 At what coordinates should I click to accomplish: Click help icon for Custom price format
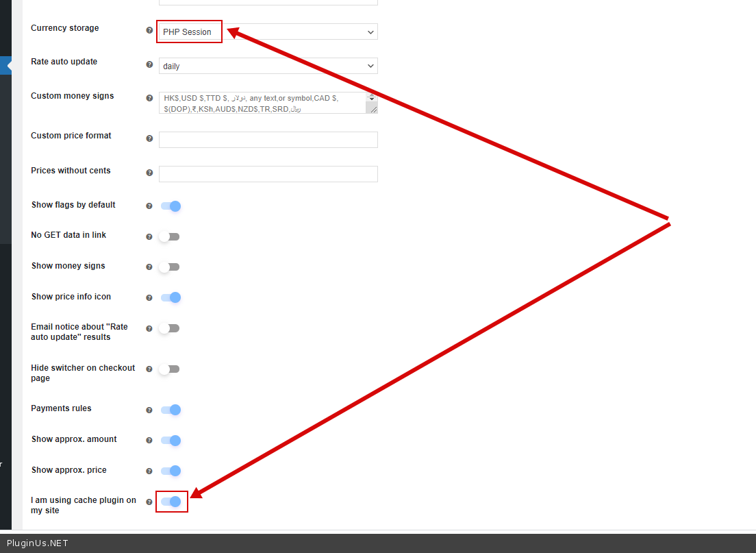click(x=149, y=138)
